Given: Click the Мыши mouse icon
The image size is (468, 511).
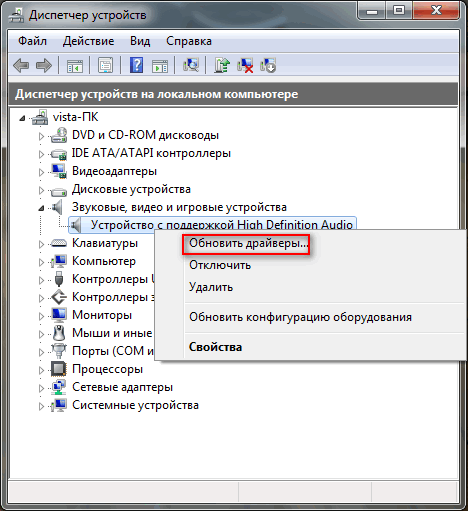Looking at the screenshot, I should pos(59,333).
